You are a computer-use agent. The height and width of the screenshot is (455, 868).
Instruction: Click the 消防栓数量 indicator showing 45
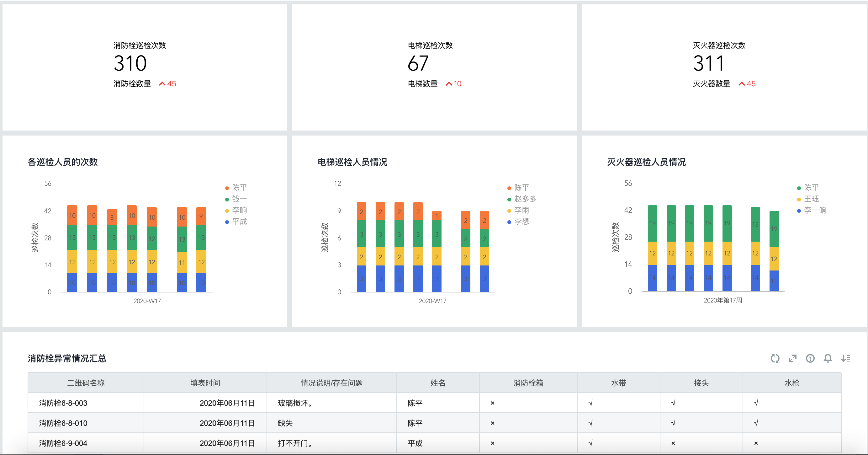tap(145, 84)
